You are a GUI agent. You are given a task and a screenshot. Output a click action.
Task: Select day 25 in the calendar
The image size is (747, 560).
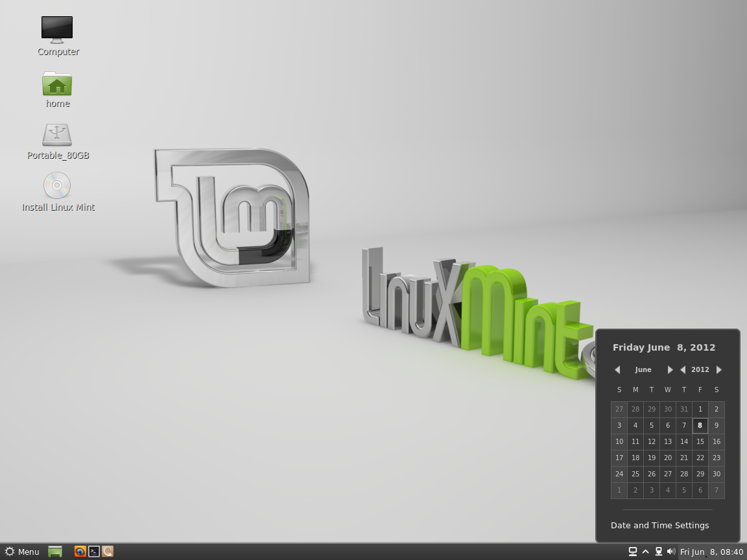(x=635, y=474)
